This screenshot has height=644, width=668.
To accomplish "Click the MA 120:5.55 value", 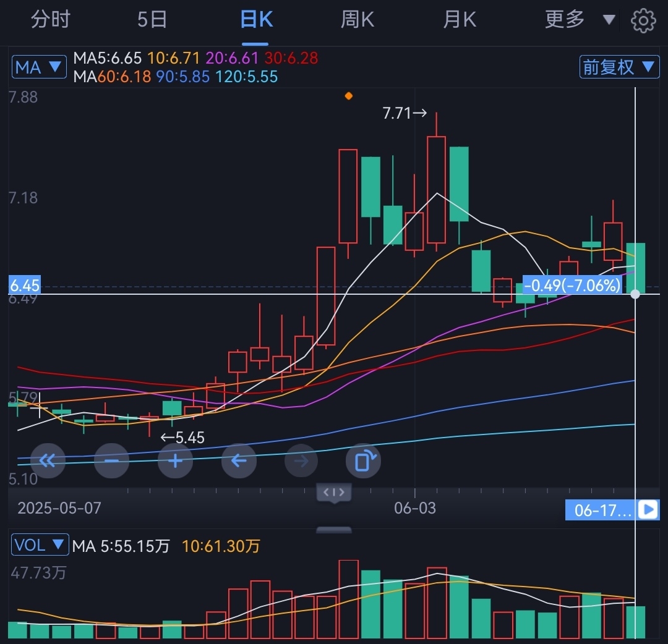I will pos(246,77).
